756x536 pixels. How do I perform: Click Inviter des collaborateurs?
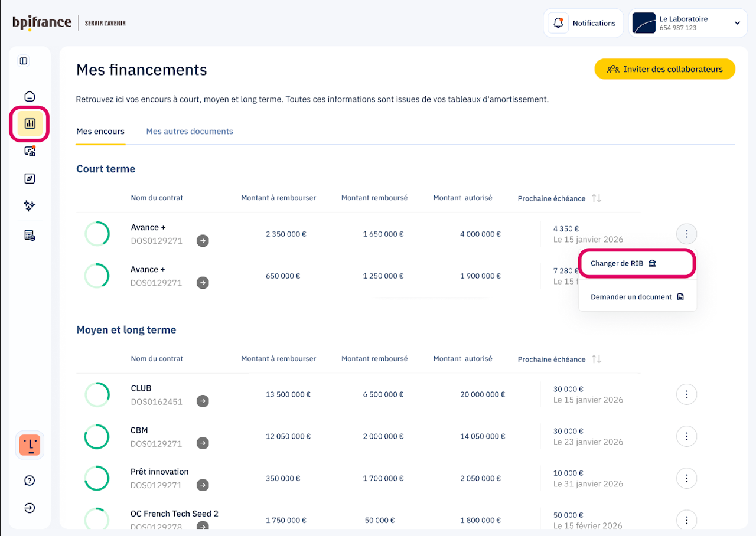[x=664, y=69]
